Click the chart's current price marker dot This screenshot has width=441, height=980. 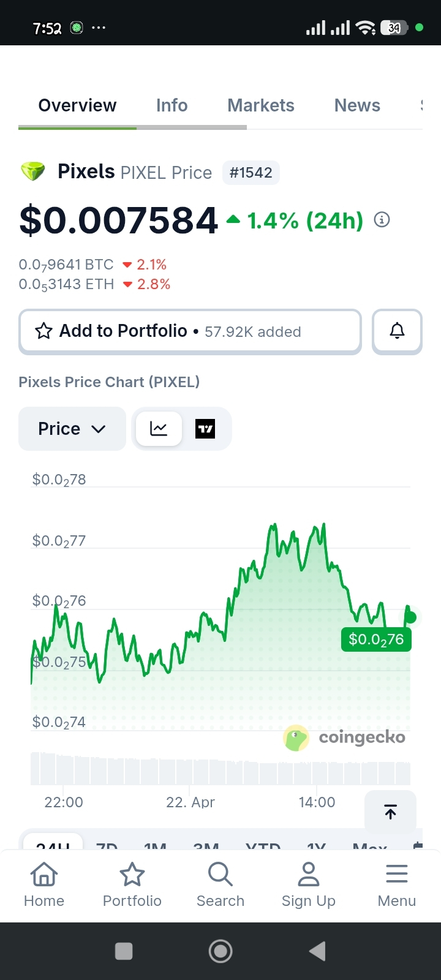coord(410,617)
